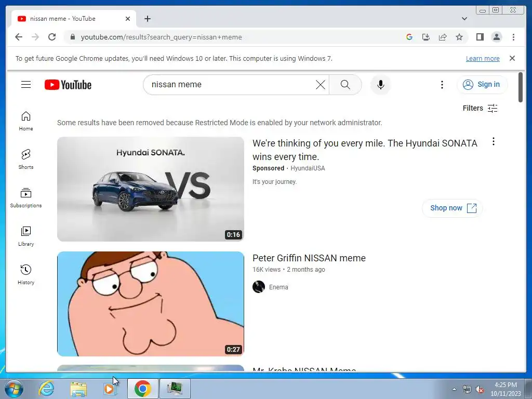
Task: Open History in the sidebar
Action: [x=26, y=274]
